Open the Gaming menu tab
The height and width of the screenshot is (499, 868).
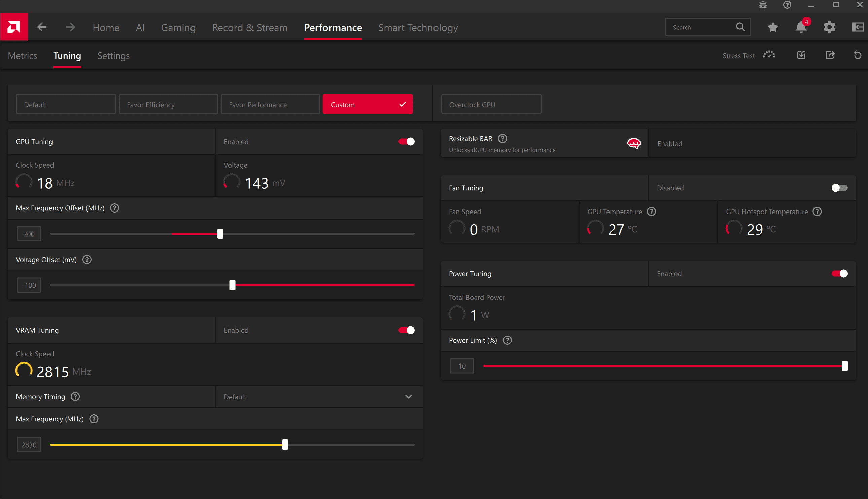tap(178, 28)
